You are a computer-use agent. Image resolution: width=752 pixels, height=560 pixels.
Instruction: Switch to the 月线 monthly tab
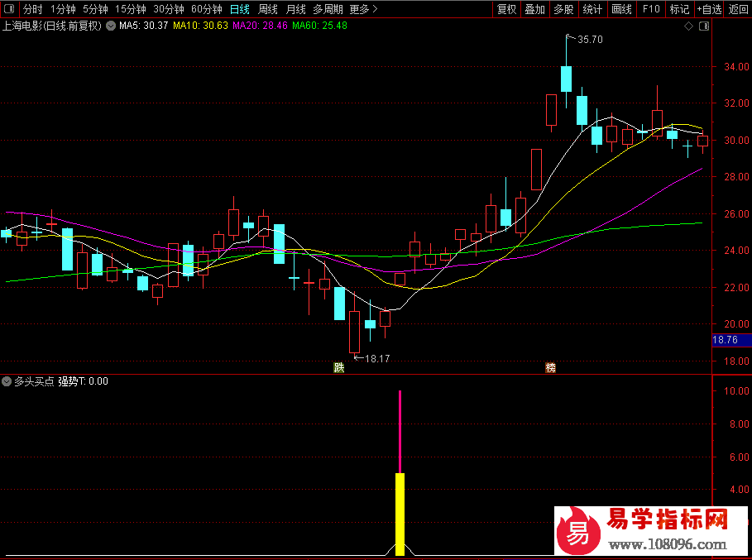tap(295, 9)
